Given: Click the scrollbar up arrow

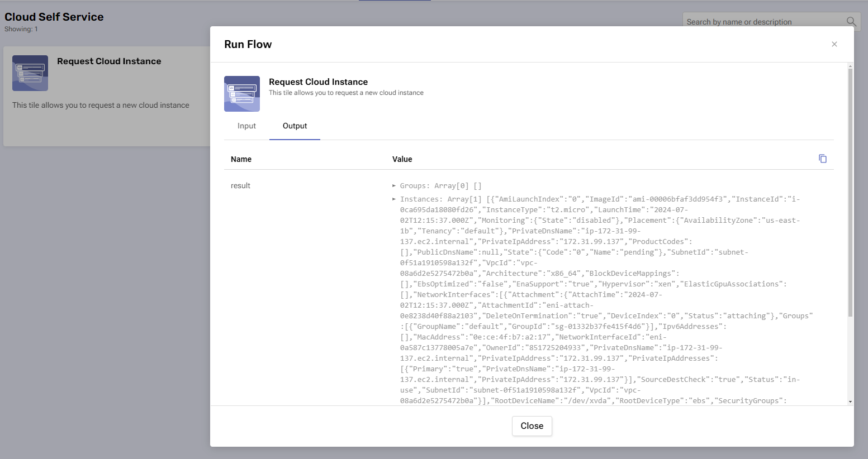Looking at the screenshot, I should [850, 66].
